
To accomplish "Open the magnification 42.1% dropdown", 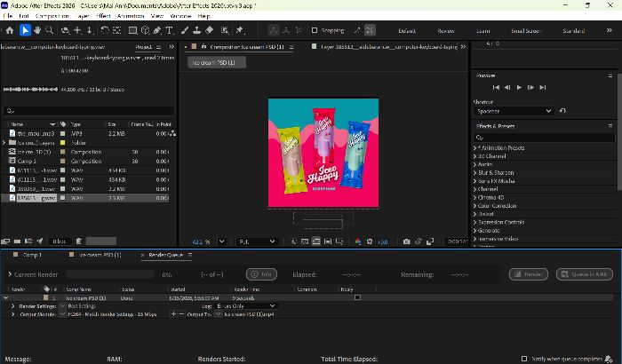I will [x=222, y=241].
